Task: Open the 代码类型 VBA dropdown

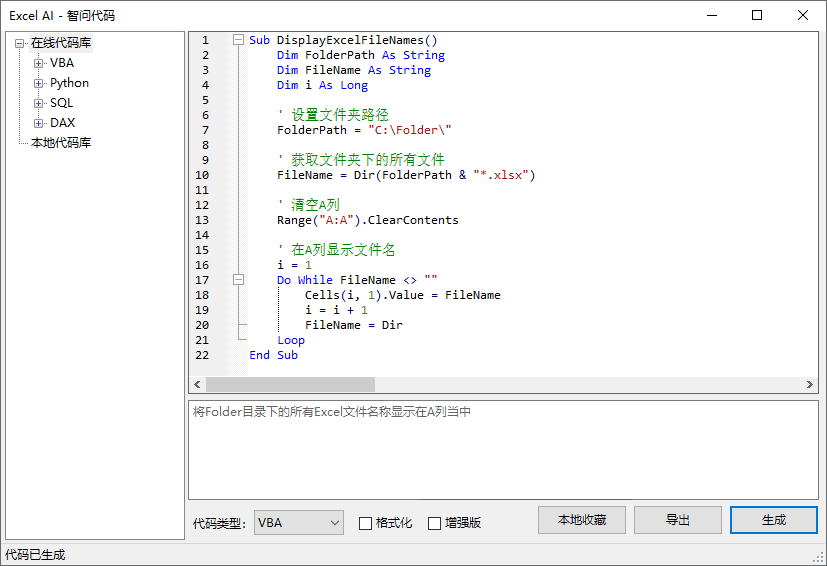Action: 299,523
